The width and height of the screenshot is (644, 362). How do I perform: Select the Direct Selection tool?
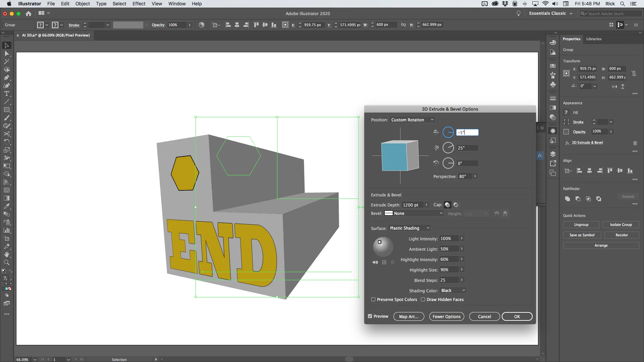6,54
